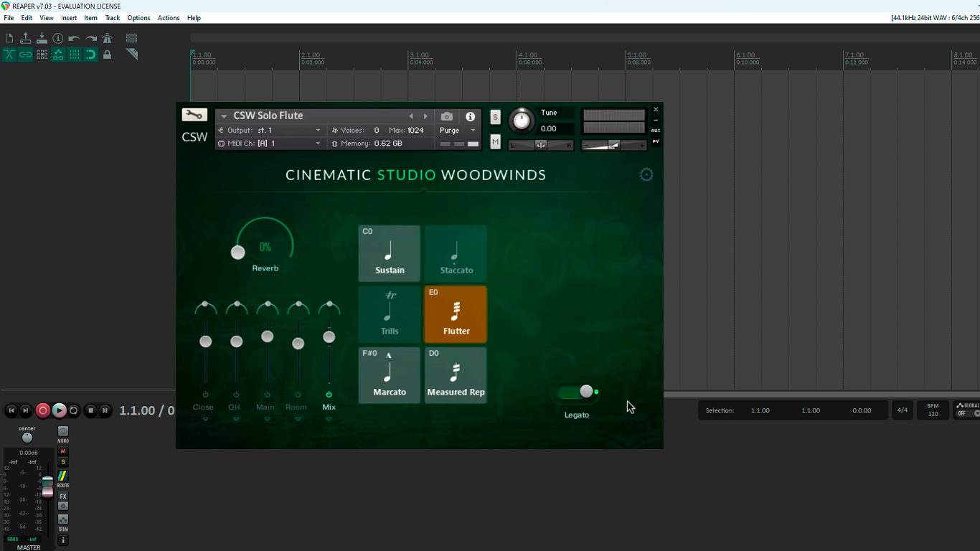
Task: Open the File menu
Action: click(9, 18)
